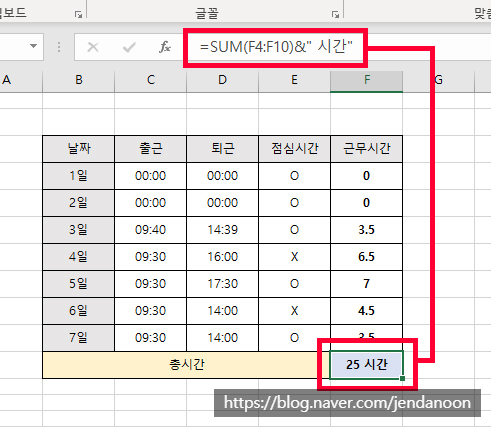The height and width of the screenshot is (427, 491).
Task: Select column E header
Action: point(295,80)
